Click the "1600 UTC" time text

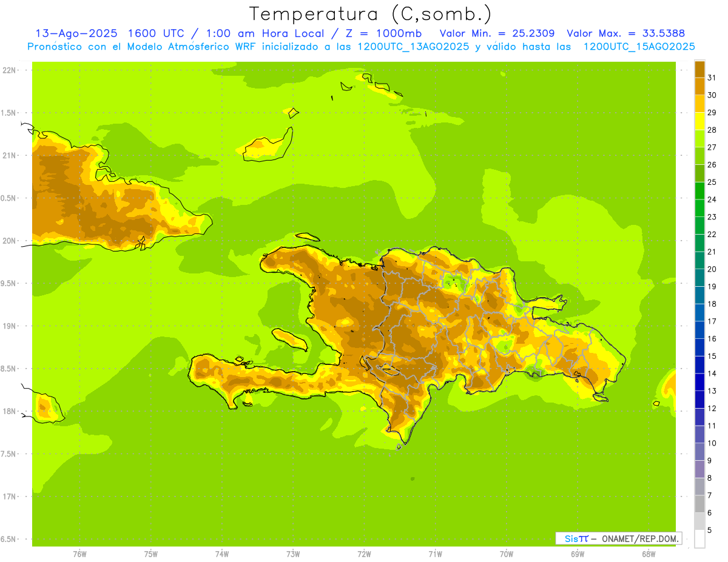tap(158, 33)
